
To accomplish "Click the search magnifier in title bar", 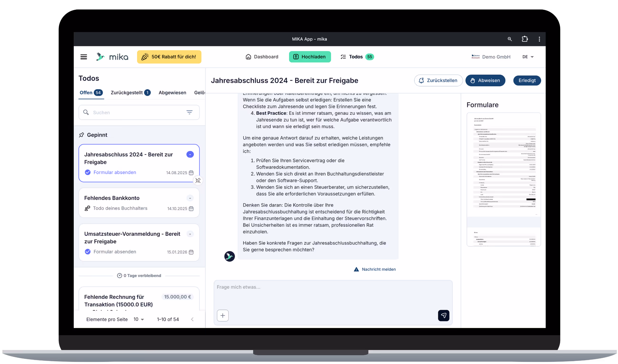I will [510, 39].
